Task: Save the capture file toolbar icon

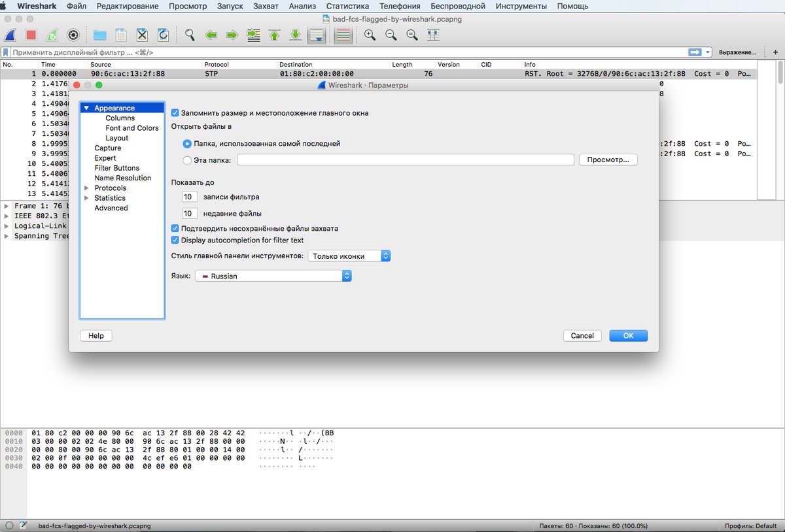Action: point(121,35)
